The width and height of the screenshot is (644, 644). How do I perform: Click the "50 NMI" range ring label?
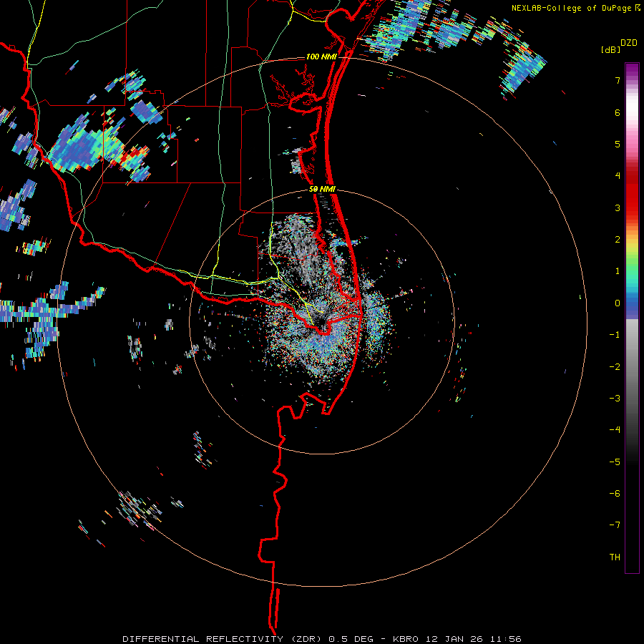pyautogui.click(x=322, y=190)
